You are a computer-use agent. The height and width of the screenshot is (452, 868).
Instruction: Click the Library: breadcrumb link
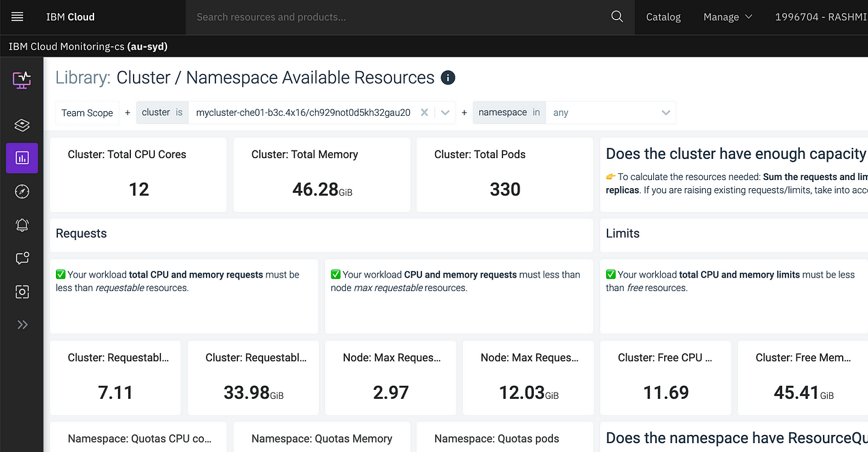pos(83,78)
